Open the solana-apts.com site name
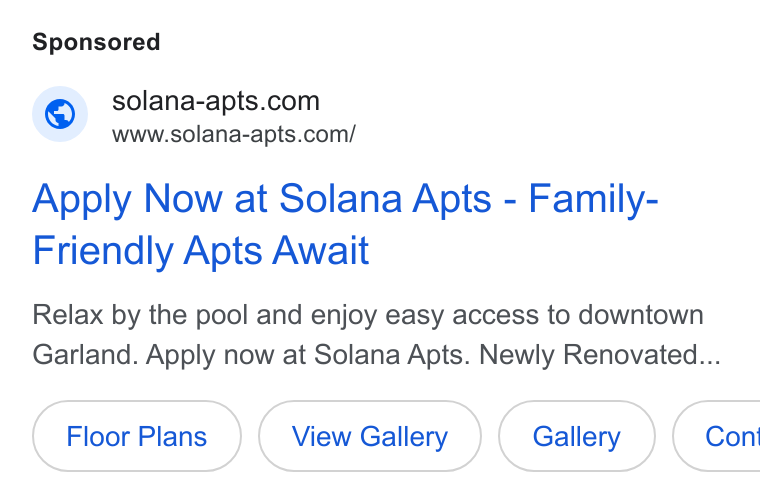 click(216, 101)
